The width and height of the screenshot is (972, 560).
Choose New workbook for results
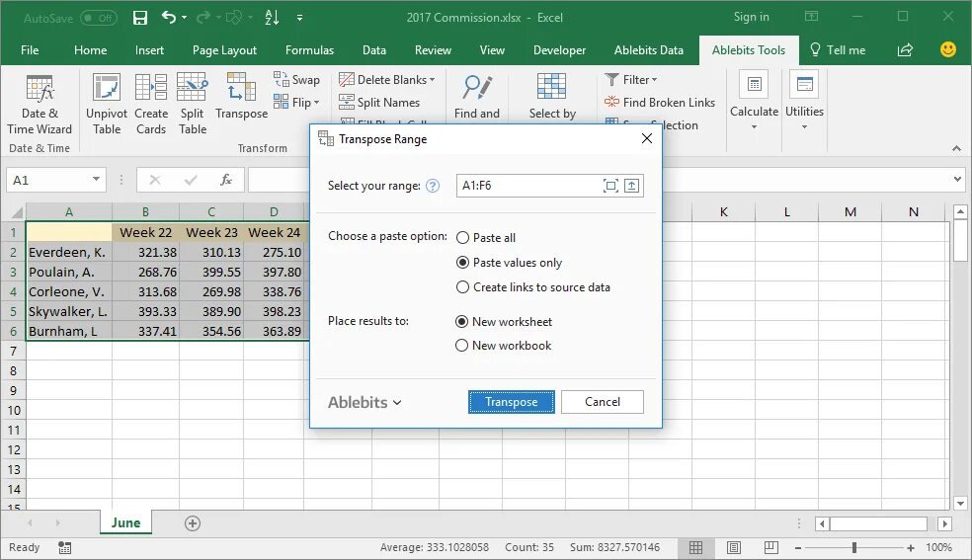pyautogui.click(x=504, y=346)
